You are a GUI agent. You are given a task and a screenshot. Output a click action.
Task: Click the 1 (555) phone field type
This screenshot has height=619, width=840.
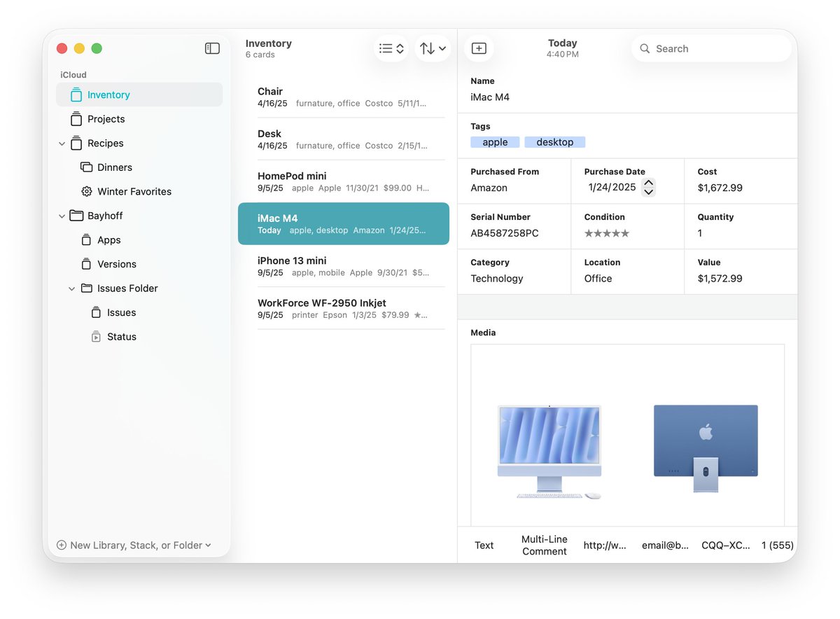[778, 545]
